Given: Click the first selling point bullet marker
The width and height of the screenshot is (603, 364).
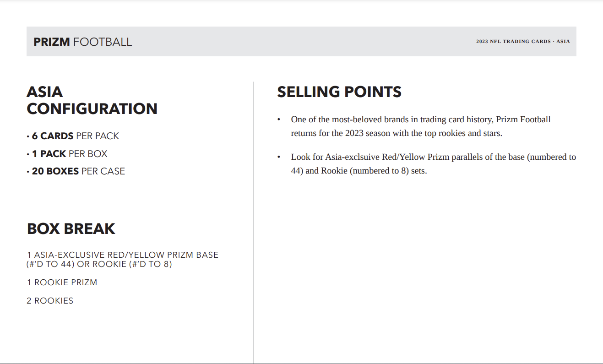Looking at the screenshot, I should click(278, 120).
